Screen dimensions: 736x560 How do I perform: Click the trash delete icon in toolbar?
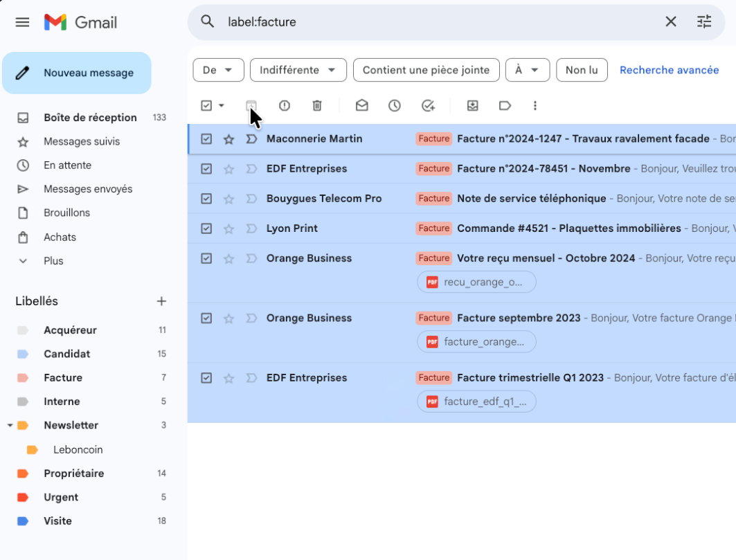(317, 105)
